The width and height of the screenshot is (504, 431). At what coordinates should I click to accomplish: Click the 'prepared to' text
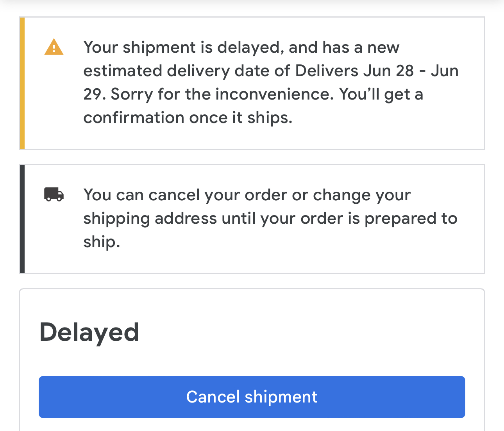click(411, 219)
